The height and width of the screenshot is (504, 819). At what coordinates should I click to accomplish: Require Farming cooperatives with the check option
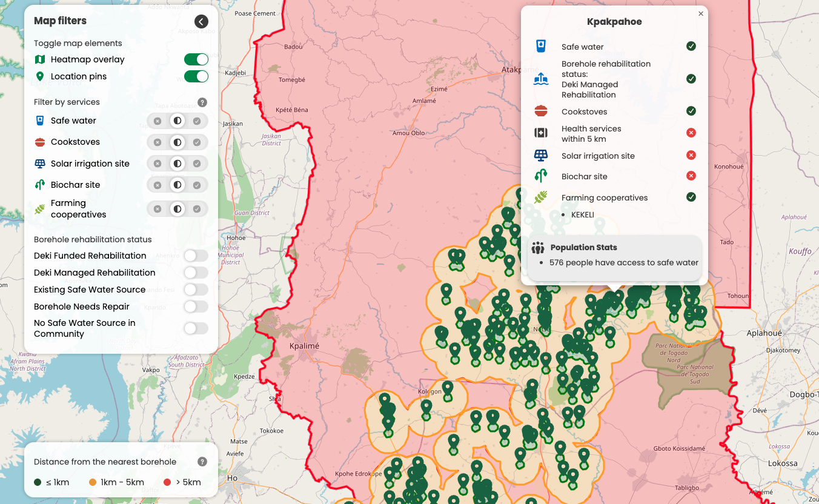click(x=197, y=209)
